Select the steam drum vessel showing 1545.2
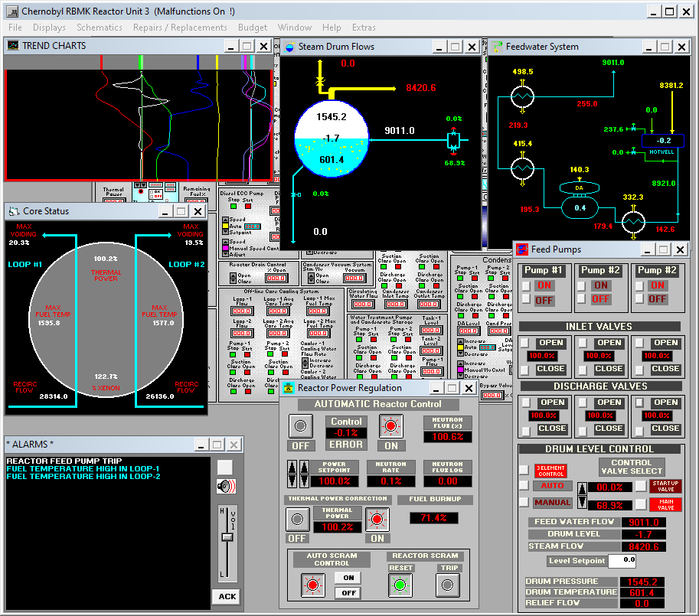 332,139
